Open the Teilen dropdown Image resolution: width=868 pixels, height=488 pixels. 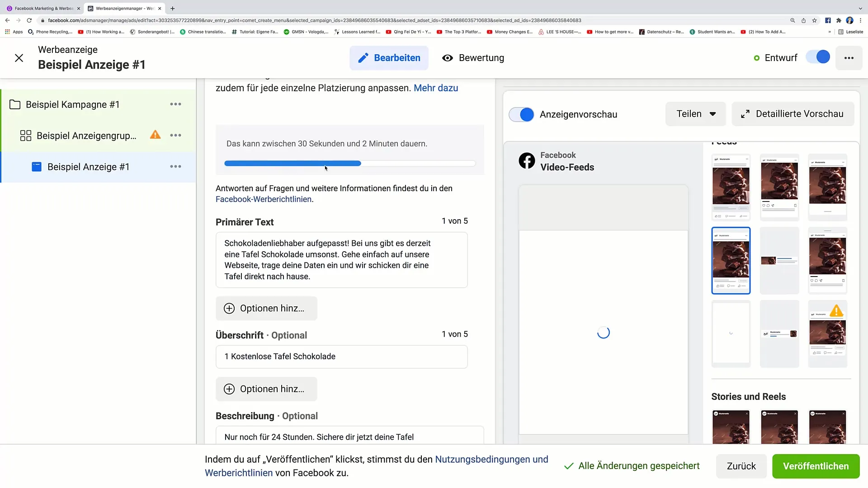[695, 114]
